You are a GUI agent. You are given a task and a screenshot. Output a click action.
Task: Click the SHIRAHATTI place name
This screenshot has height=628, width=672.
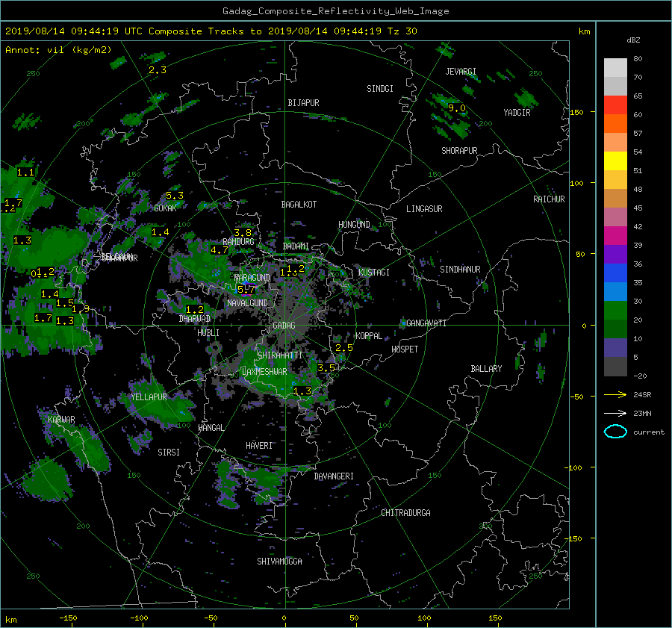(280, 355)
